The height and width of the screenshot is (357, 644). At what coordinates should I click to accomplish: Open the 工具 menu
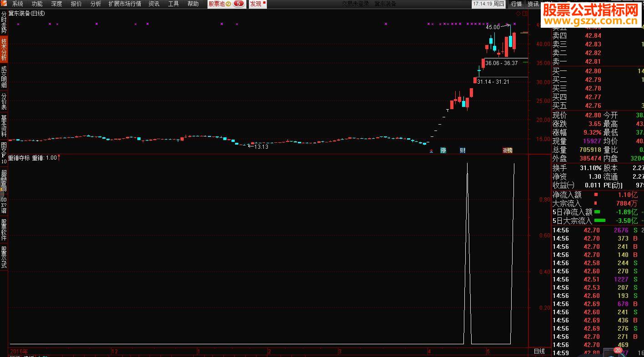173,4
